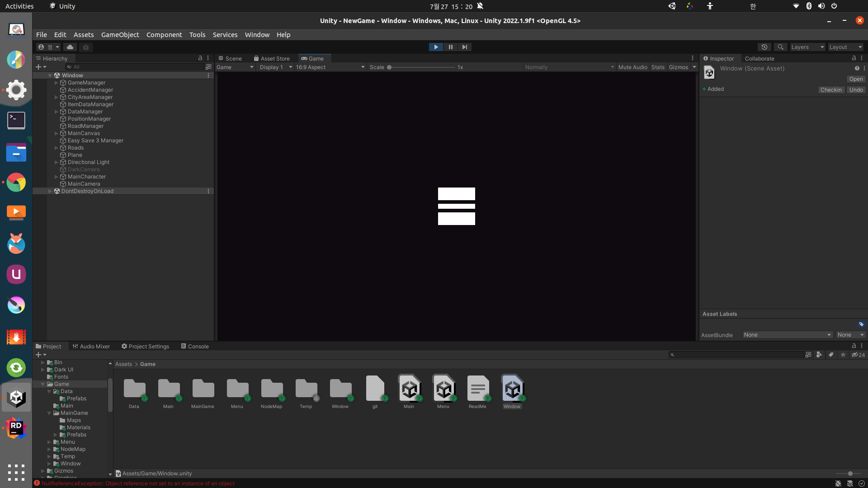
Task: Toggle Stats overlay in Game view
Action: [x=658, y=67]
